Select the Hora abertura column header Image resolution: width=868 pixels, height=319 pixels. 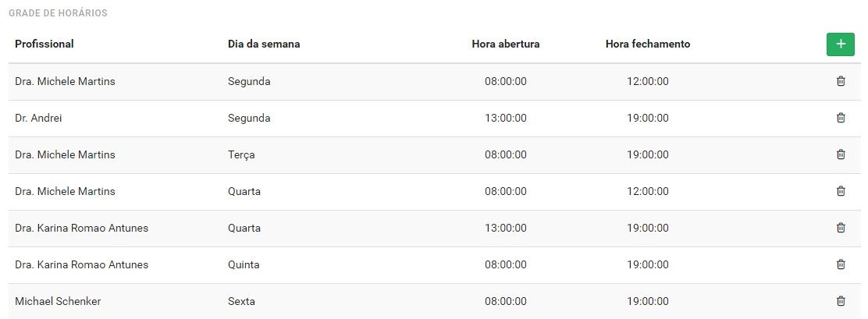tap(505, 44)
